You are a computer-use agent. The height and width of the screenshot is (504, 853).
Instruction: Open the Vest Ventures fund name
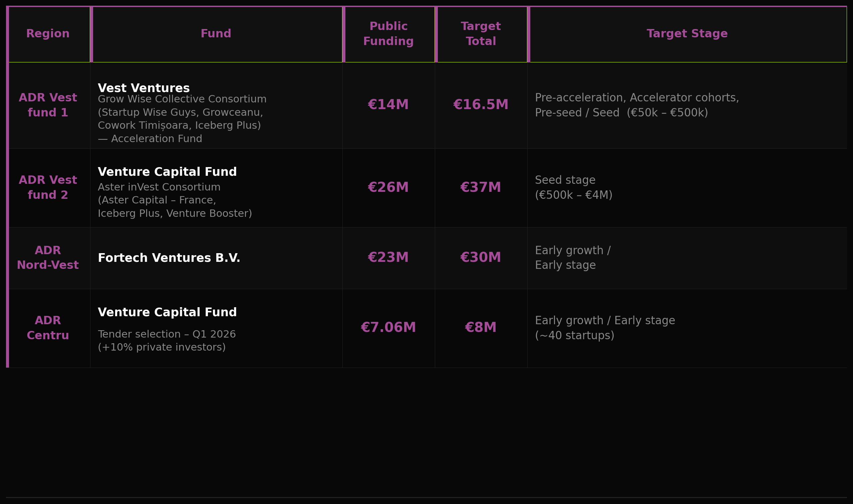144,88
